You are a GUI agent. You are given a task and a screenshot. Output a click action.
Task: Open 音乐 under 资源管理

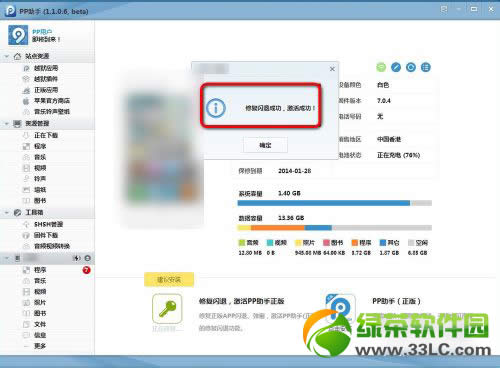pyautogui.click(x=40, y=157)
